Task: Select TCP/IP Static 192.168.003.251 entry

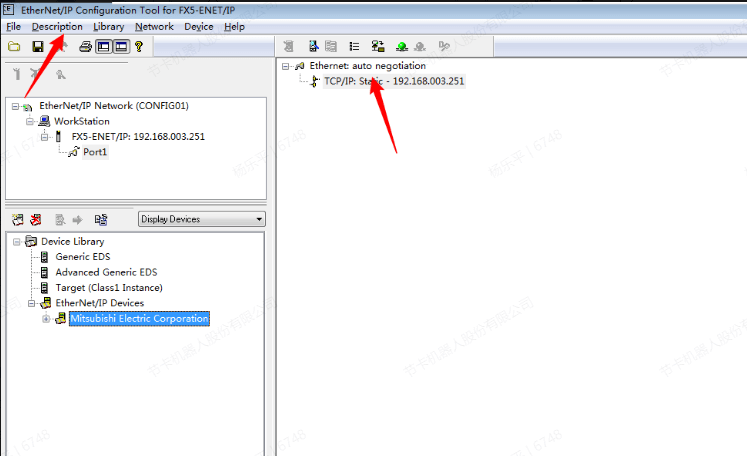Action: tap(393, 81)
